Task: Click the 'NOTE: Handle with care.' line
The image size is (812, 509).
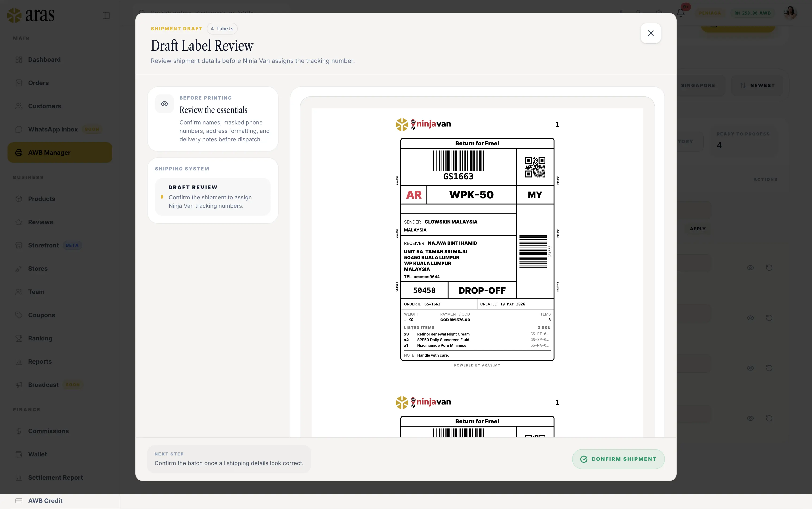Action: click(x=426, y=355)
